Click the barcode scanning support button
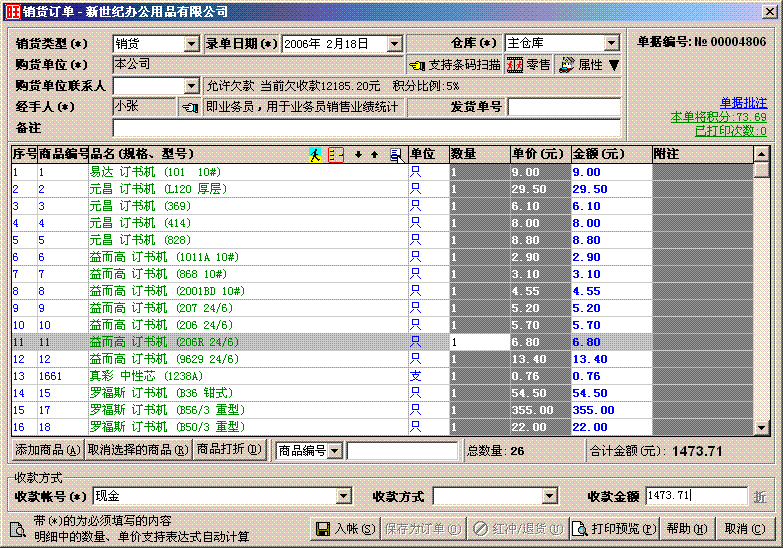 click(455, 65)
